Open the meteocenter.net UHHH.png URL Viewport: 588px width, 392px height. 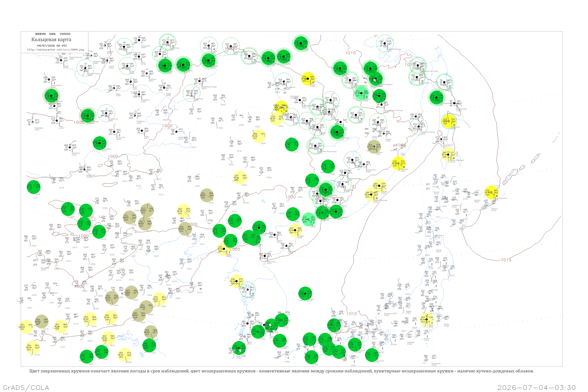pyautogui.click(x=56, y=50)
